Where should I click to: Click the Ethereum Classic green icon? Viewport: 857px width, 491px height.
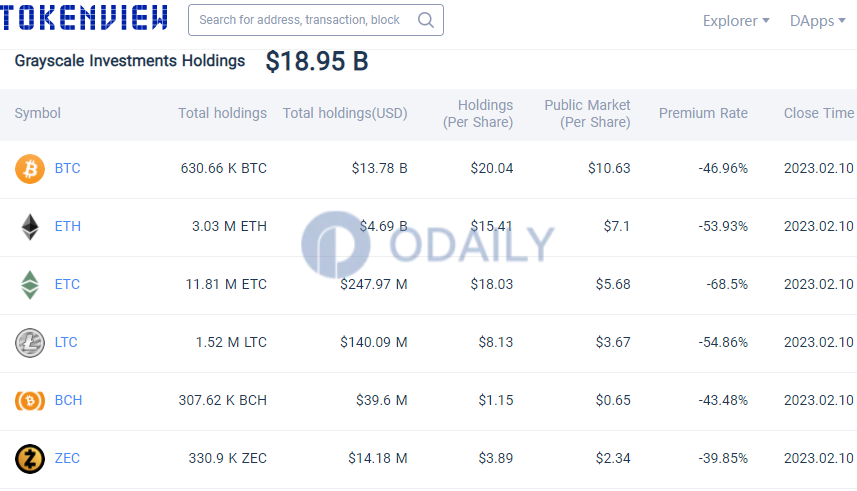click(x=30, y=284)
